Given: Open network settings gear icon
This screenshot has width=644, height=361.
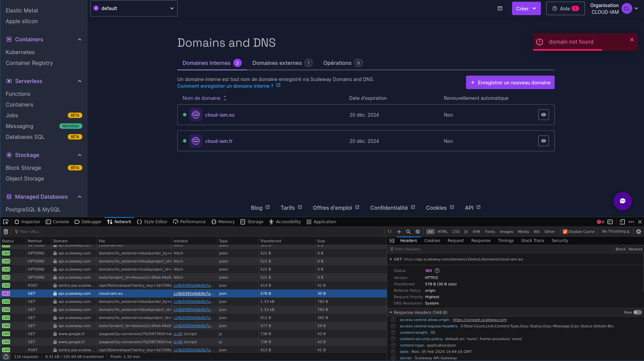Looking at the screenshot, I should [639, 232].
